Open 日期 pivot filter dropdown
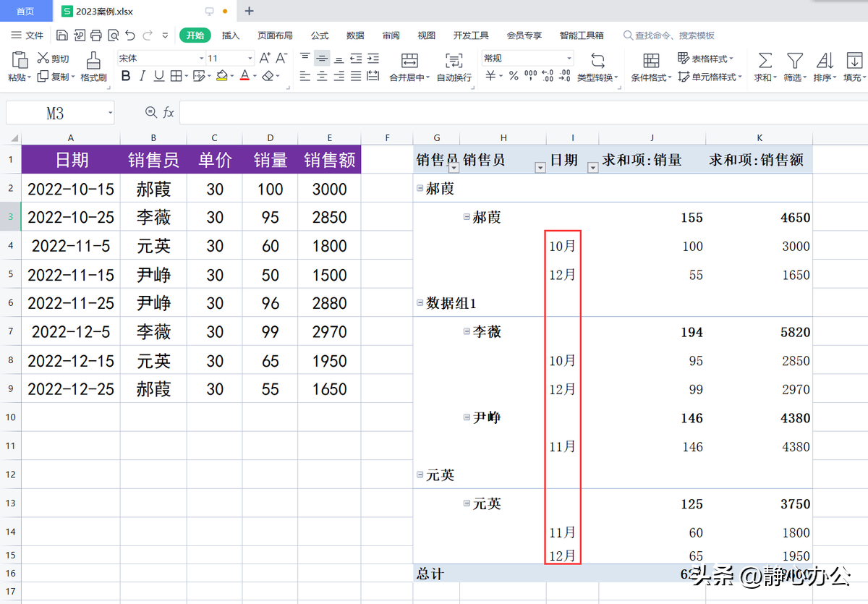868x604 pixels. (x=593, y=168)
